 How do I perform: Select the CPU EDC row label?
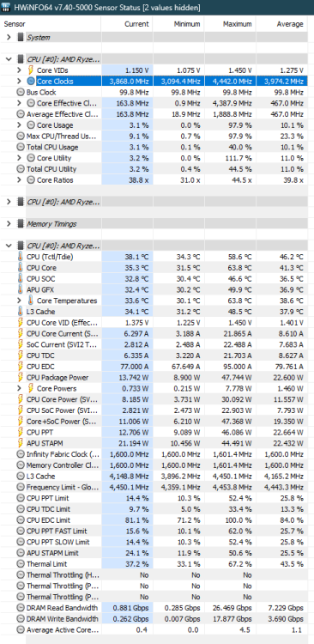pos(40,367)
